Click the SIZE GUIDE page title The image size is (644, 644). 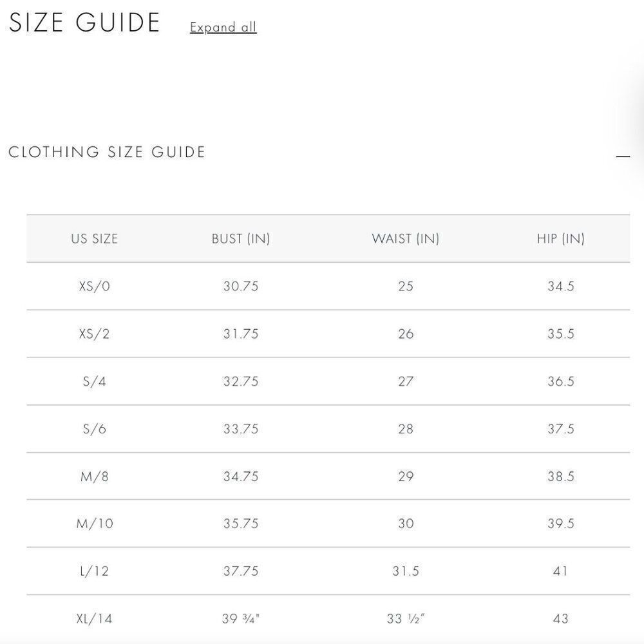tap(84, 22)
